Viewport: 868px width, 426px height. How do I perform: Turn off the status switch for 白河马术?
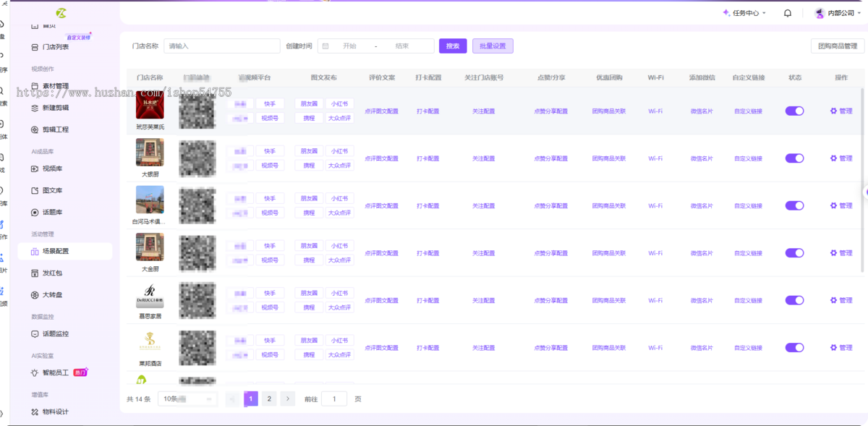pos(794,205)
